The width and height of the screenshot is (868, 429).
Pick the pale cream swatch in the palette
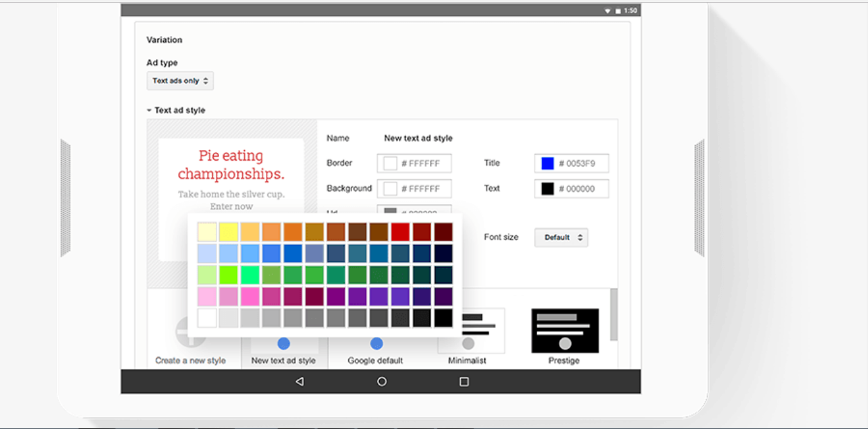coord(207,232)
